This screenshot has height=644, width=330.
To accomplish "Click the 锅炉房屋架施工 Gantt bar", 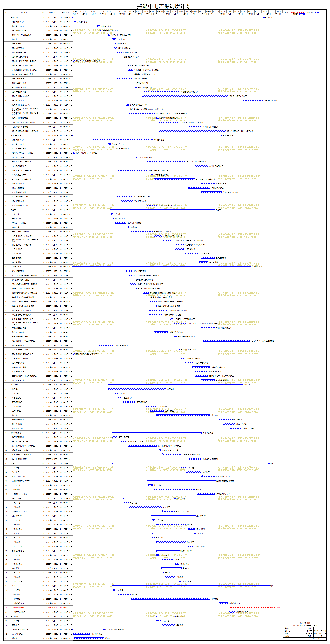I will pos(253,101).
